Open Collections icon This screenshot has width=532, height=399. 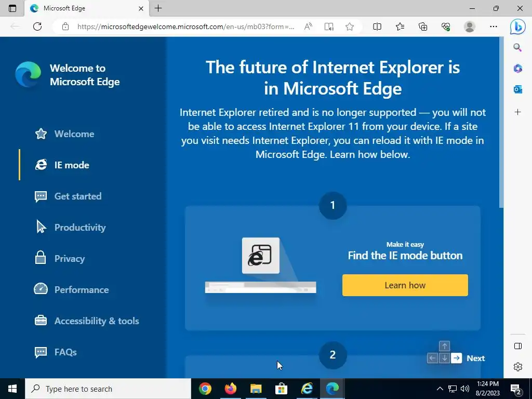tap(423, 26)
